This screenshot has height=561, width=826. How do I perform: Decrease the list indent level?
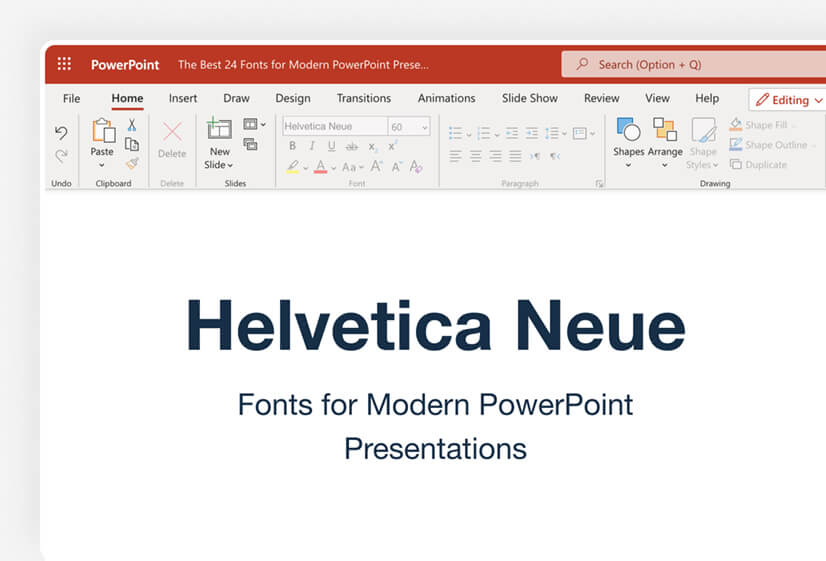coord(512,133)
